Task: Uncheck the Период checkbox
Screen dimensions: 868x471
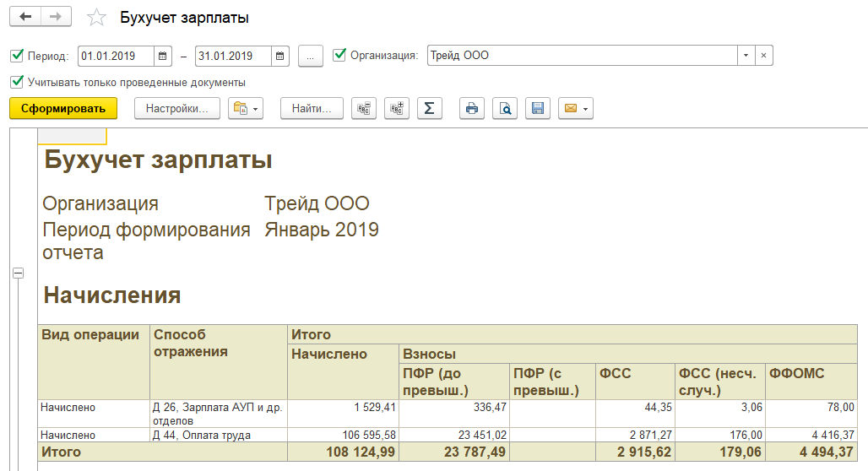Action: [16, 57]
